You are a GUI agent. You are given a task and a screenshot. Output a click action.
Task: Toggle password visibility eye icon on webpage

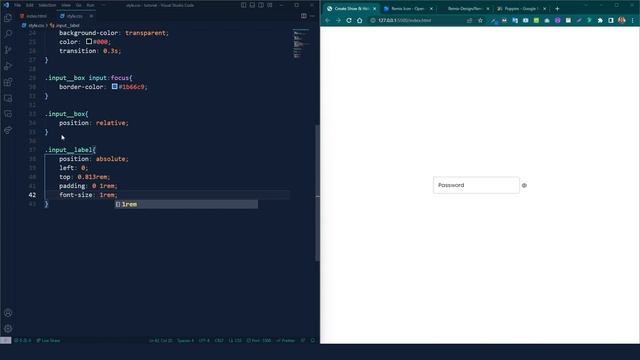click(x=524, y=185)
